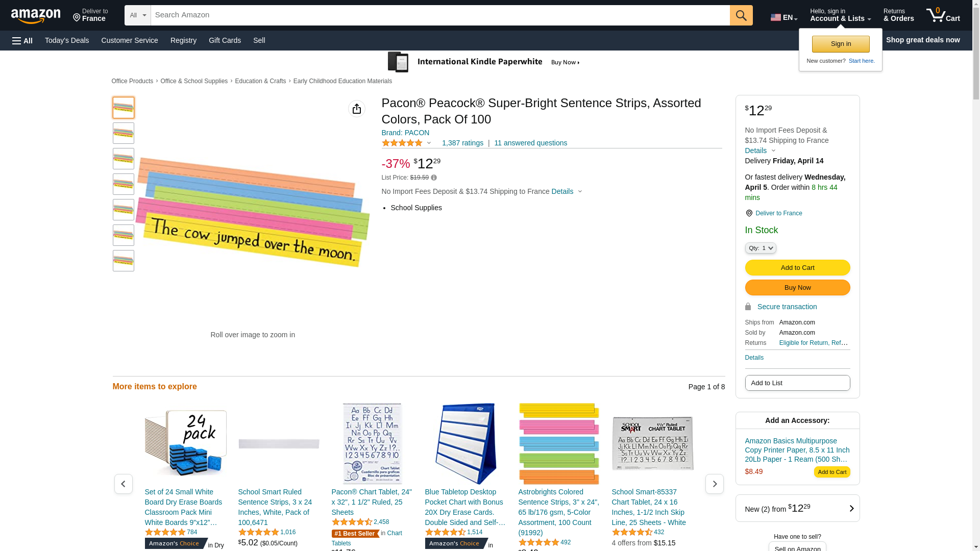Go to next carousel page arrow
The image size is (980, 551).
tap(714, 484)
